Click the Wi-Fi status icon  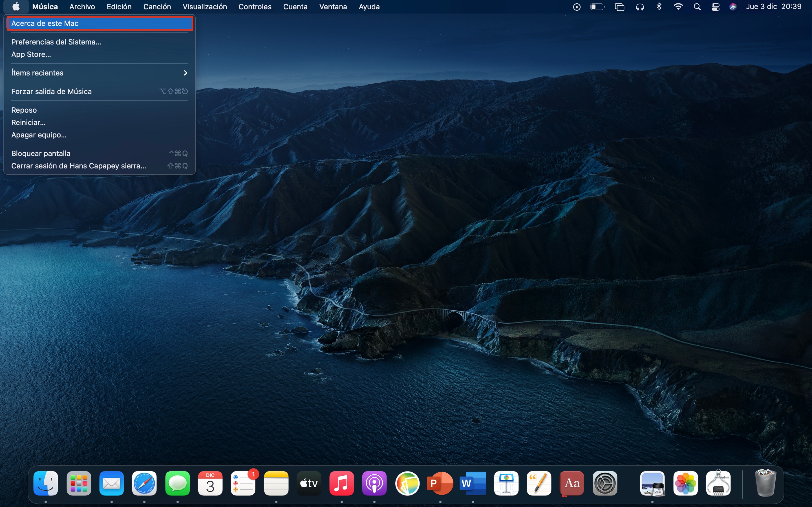click(x=678, y=7)
